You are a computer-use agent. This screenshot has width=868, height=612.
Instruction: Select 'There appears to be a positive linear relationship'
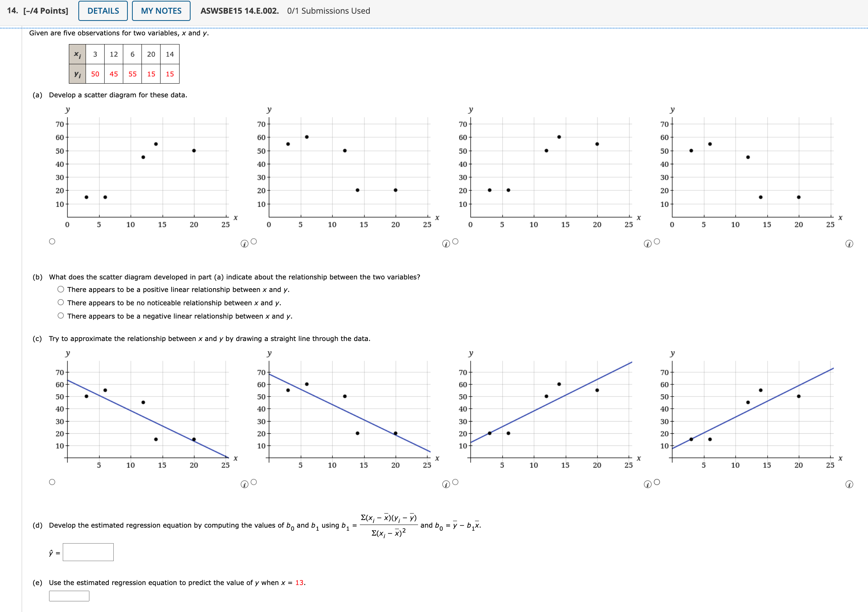(x=61, y=289)
